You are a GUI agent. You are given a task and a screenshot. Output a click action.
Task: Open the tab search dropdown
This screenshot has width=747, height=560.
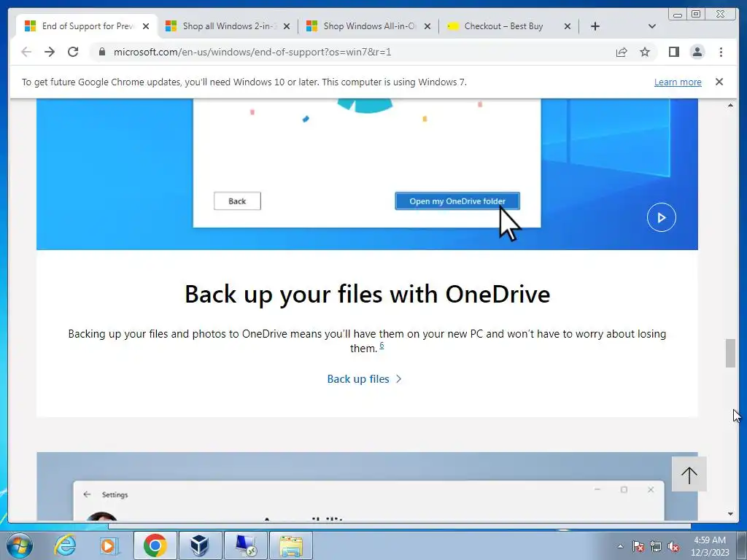652,26
